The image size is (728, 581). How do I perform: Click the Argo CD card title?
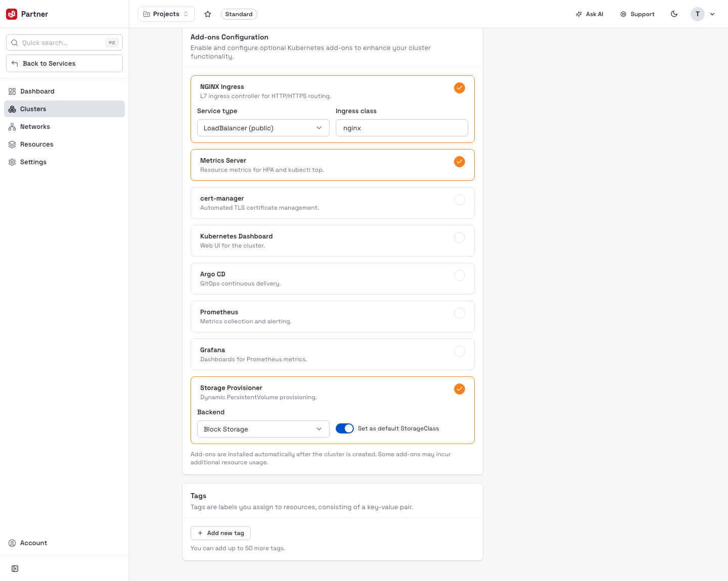click(212, 274)
